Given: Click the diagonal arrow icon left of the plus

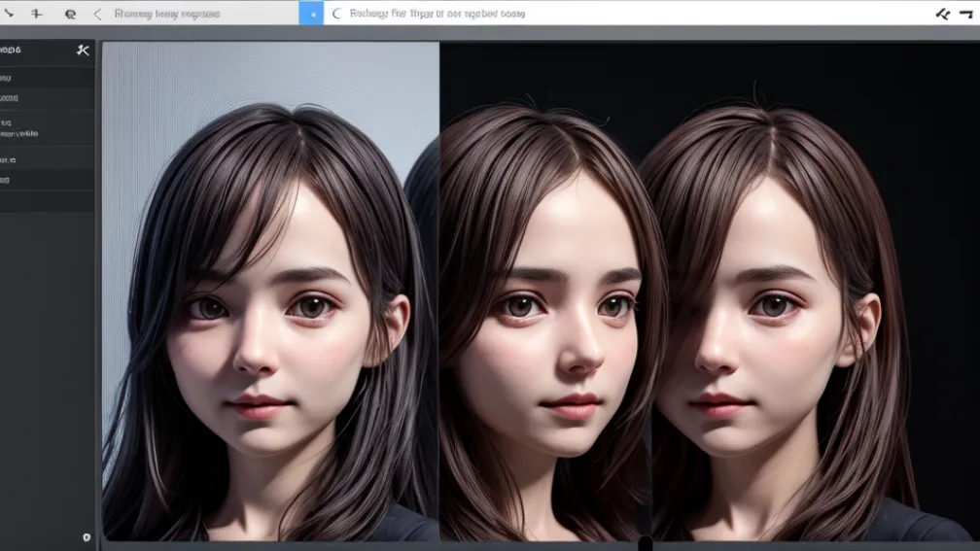Looking at the screenshot, I should coord(8,13).
